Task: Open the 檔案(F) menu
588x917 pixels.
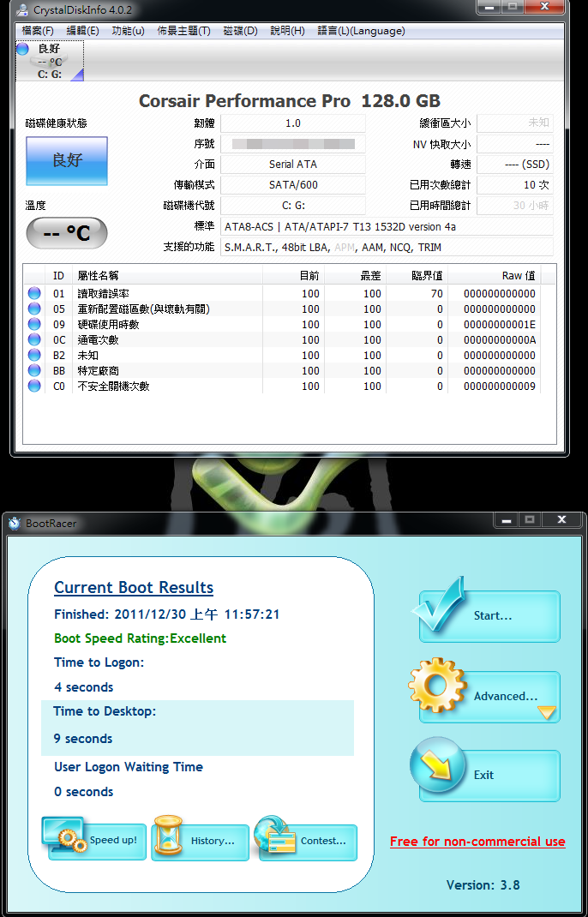Action: click(x=38, y=31)
